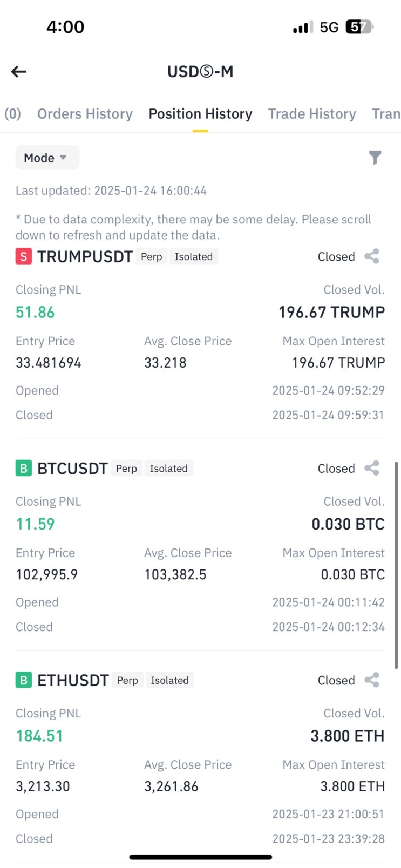The height and width of the screenshot is (868, 401).
Task: Open the TRUMPUSDT position title
Action: pyautogui.click(x=85, y=256)
